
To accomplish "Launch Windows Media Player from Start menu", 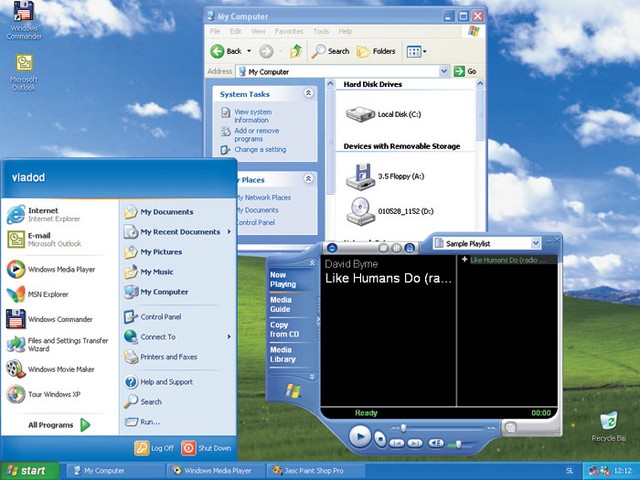I will [51, 269].
